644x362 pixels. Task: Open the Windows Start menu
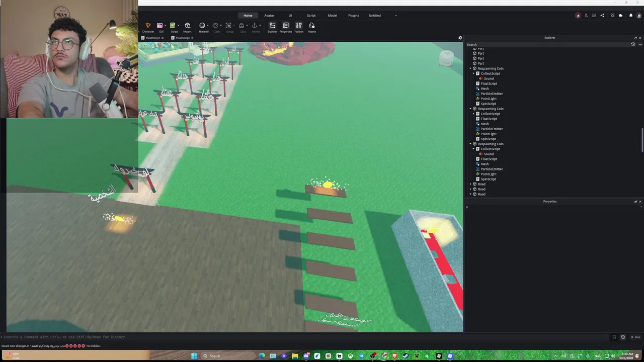194,356
